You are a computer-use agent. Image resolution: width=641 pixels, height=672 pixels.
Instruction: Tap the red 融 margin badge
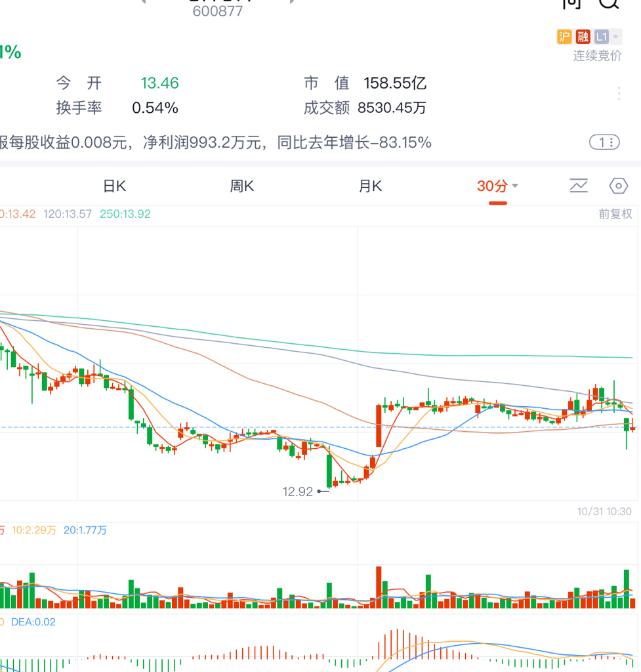tap(583, 37)
